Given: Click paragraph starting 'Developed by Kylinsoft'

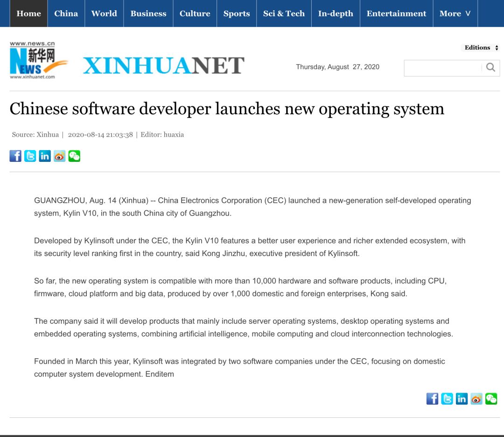Looking at the screenshot, I should click(x=250, y=247).
